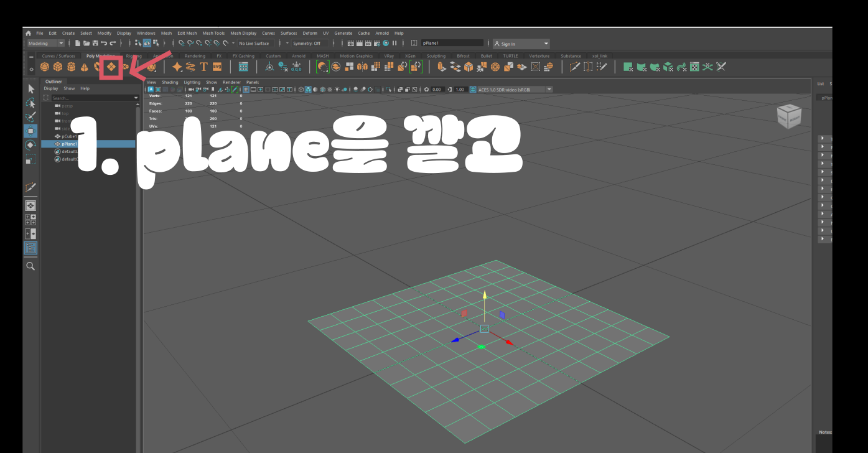Image resolution: width=868 pixels, height=453 pixels.
Task: Open the Mesh Tools menu
Action: tap(214, 33)
